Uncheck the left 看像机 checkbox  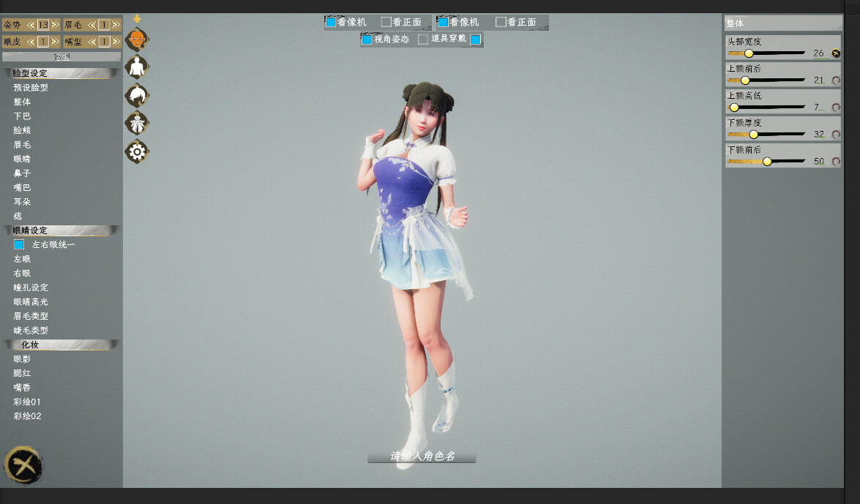331,21
